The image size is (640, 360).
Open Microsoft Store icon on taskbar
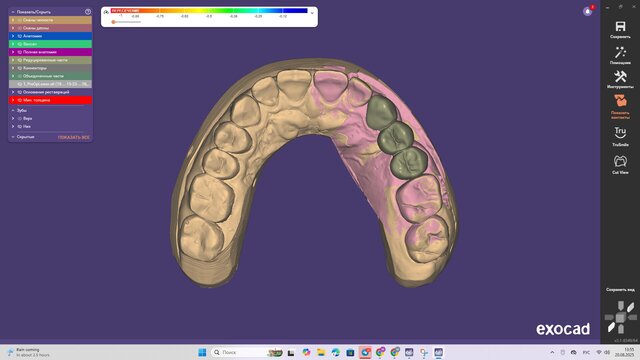(350, 352)
